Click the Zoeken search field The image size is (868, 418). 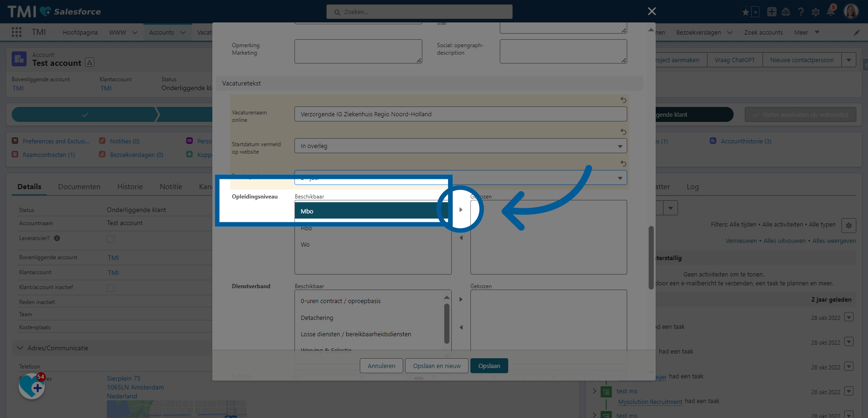pos(420,12)
